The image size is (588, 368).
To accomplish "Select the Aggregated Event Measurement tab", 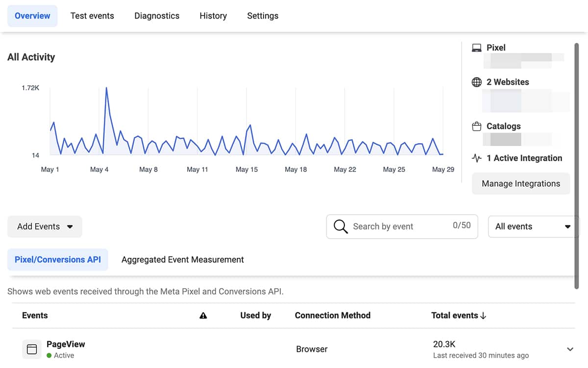I will point(182,260).
